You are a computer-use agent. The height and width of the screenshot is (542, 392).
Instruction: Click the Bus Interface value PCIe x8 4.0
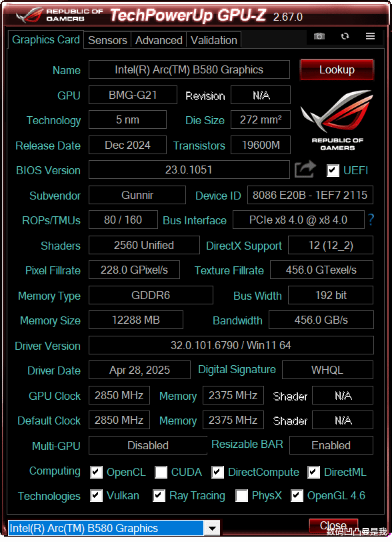(x=299, y=220)
